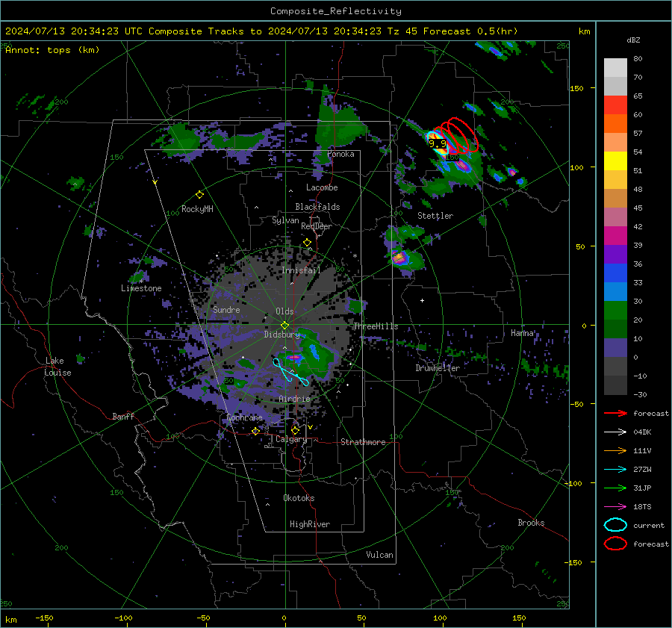
Task: Pick the red swatch between 65 and 60 dBZ
Action: [x=615, y=105]
